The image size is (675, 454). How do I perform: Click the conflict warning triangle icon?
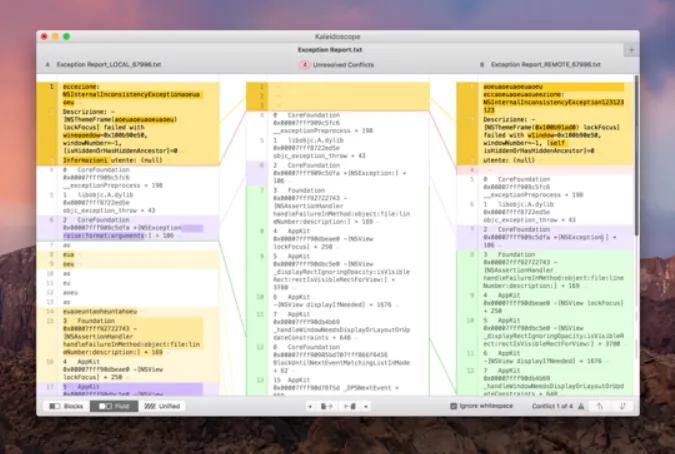(581, 406)
